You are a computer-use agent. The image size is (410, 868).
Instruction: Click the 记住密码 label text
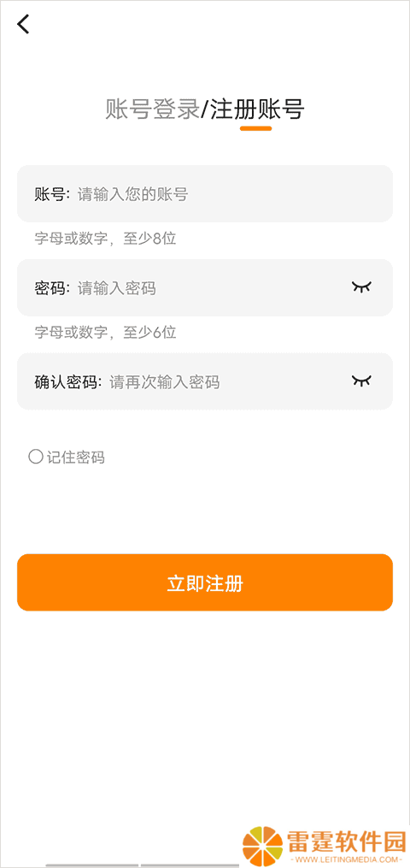tap(76, 458)
